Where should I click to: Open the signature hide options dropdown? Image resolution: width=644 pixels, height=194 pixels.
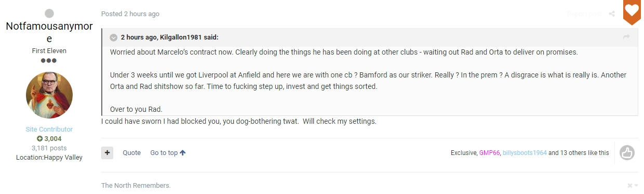pos(632,186)
